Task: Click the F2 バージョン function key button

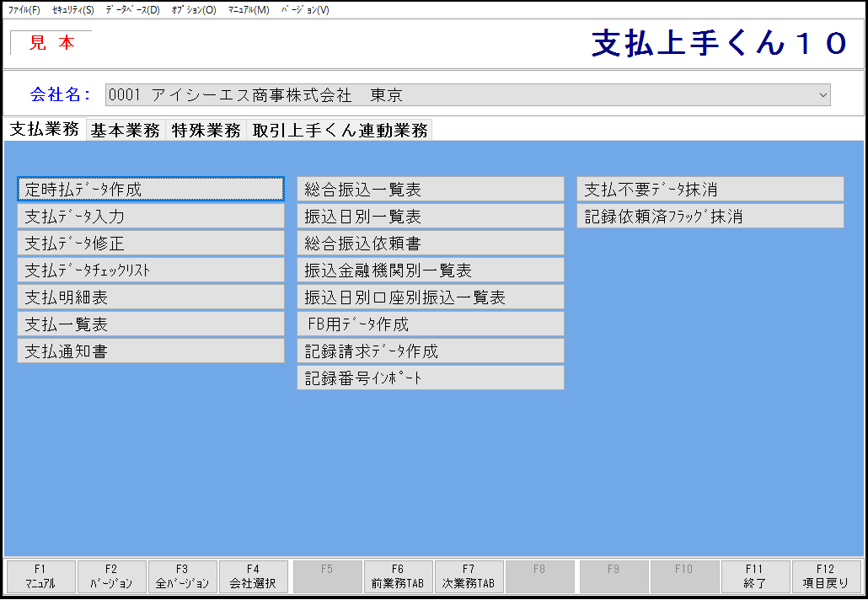Action: [112, 576]
